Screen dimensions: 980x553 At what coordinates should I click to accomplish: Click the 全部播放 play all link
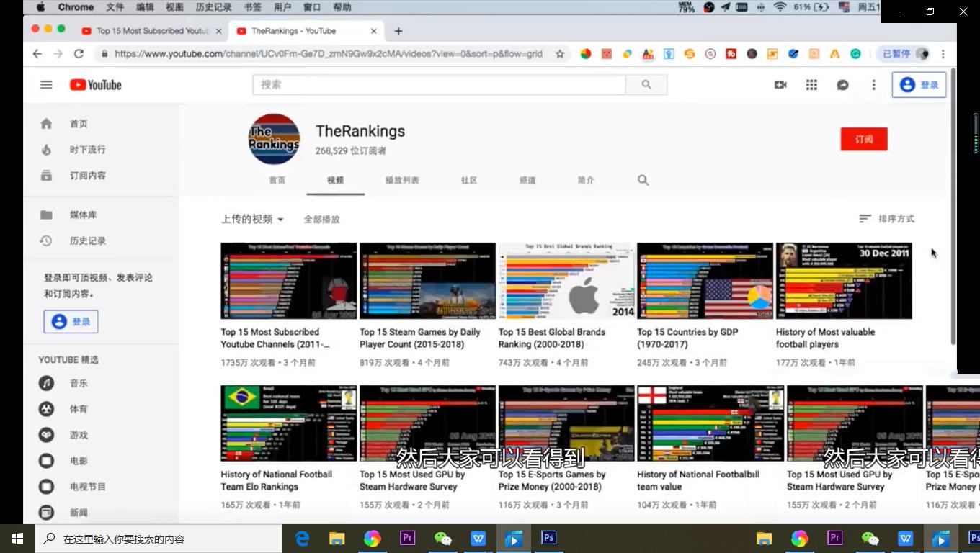tap(321, 220)
